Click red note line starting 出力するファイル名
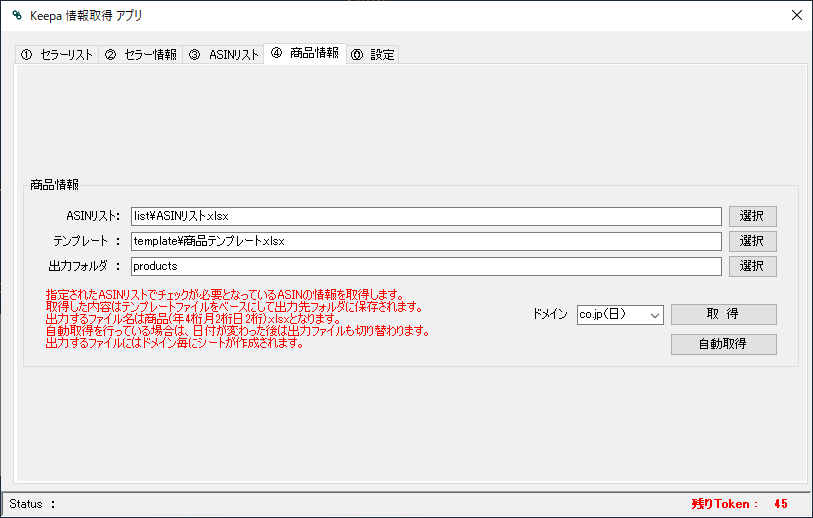This screenshot has height=518, width=813. (193, 319)
